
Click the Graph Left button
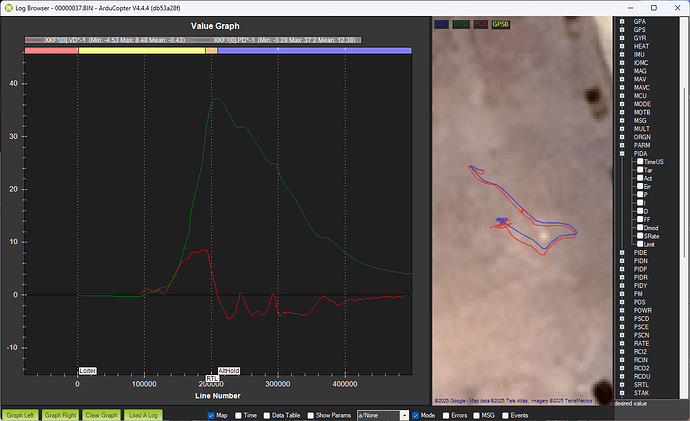click(x=17, y=414)
